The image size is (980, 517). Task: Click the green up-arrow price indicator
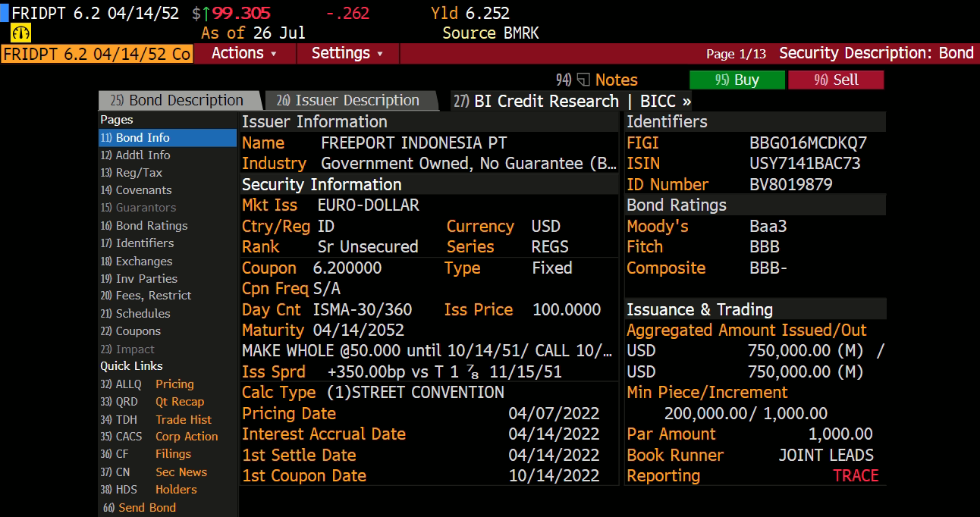(206, 14)
